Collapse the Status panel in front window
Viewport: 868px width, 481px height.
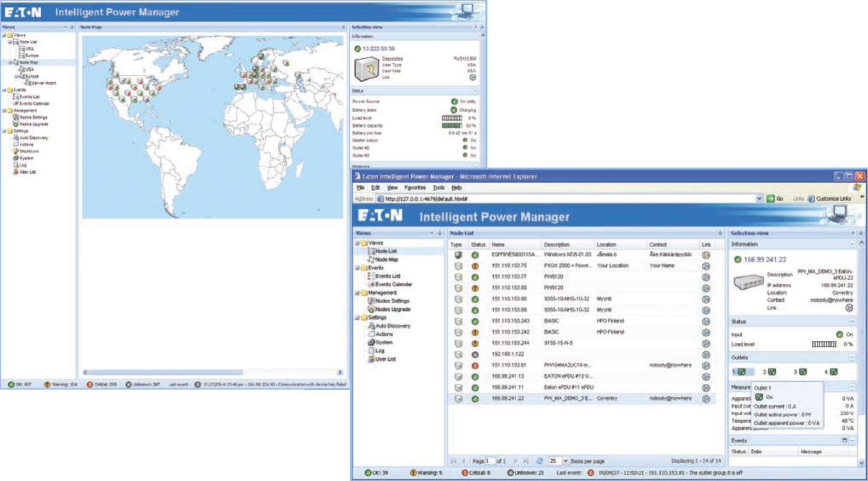pos(852,322)
